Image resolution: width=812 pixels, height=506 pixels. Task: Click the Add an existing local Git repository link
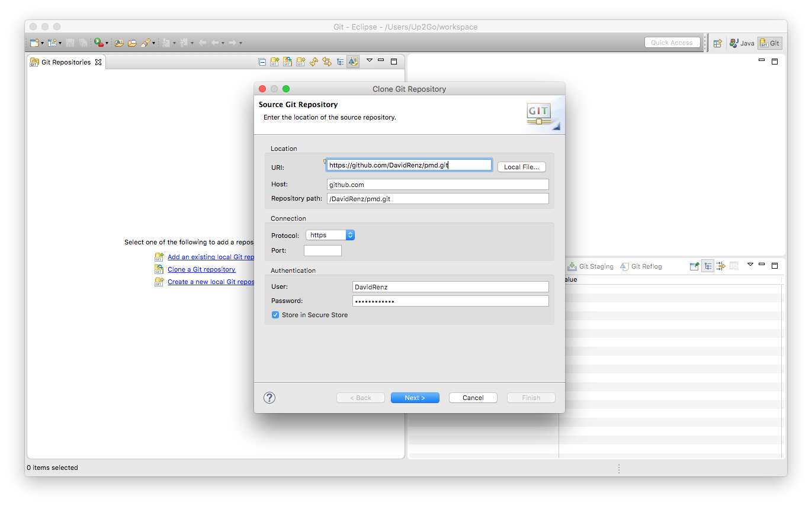[x=211, y=257]
